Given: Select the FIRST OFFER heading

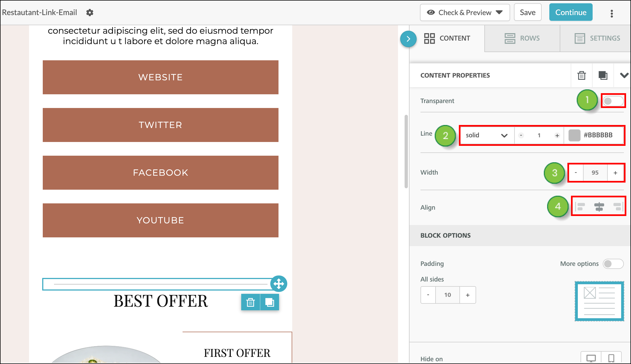Looking at the screenshot, I should coord(237,353).
